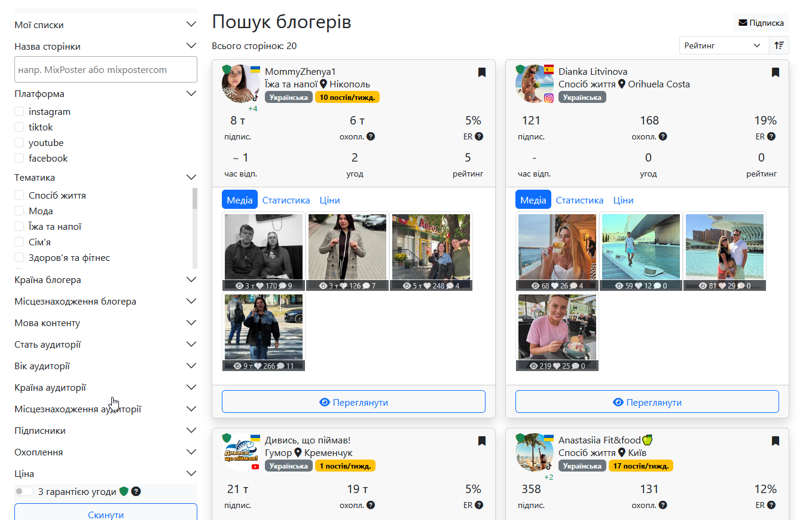The image size is (812, 520).
Task: Click the Тематика list scrollbar
Action: tap(194, 199)
